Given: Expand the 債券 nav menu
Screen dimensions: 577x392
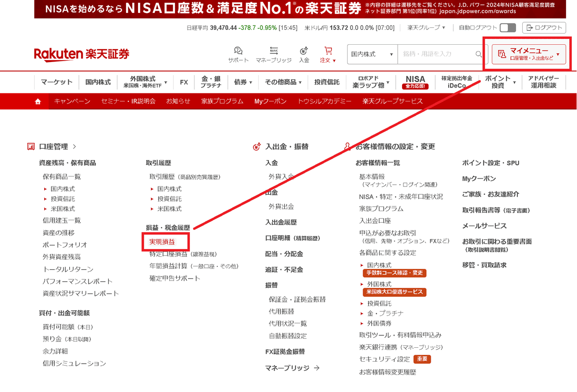Looking at the screenshot, I should [x=243, y=82].
